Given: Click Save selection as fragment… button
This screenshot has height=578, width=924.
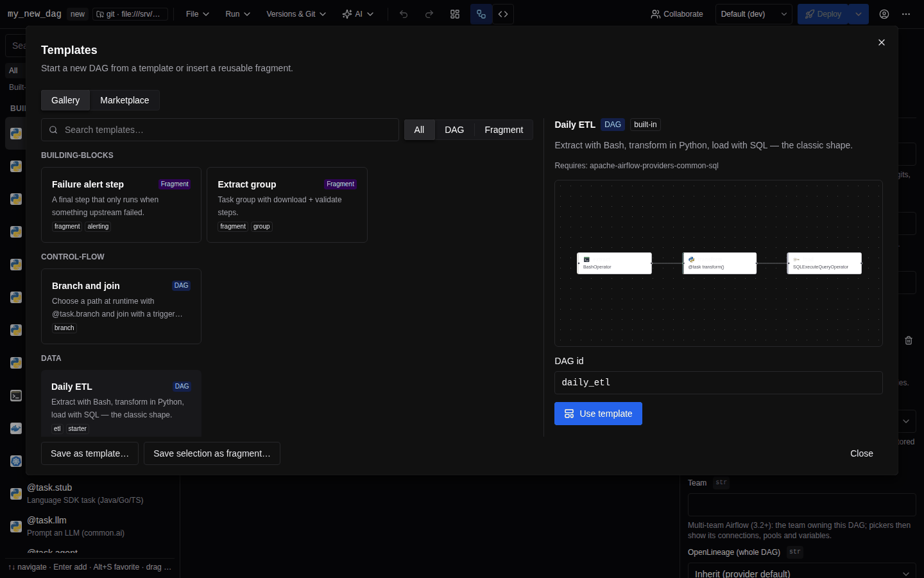Looking at the screenshot, I should (212, 453).
